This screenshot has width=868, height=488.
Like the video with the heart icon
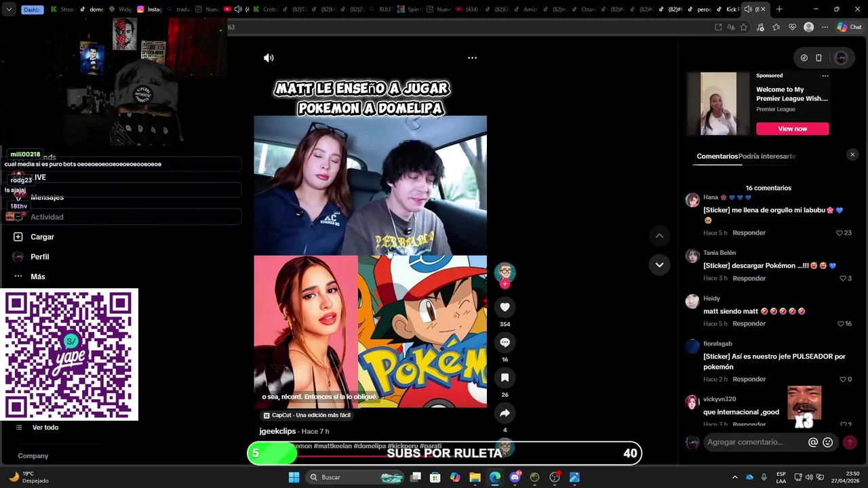click(x=505, y=307)
